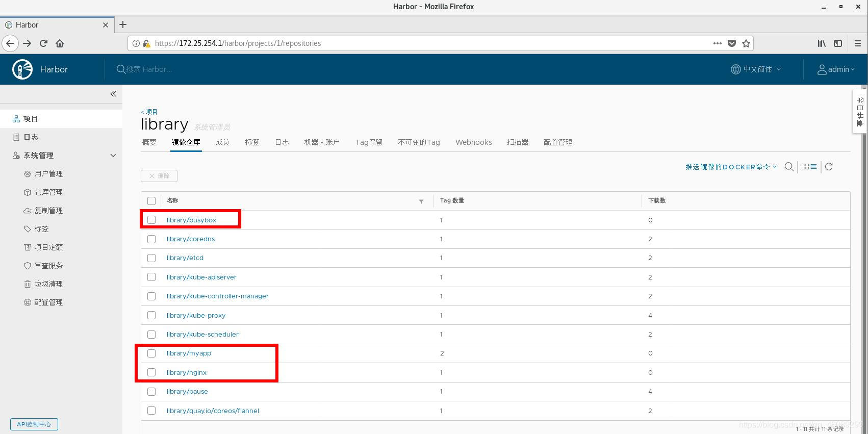The width and height of the screenshot is (868, 434).
Task: Open 用户管理 from sidebar
Action: tap(48, 174)
